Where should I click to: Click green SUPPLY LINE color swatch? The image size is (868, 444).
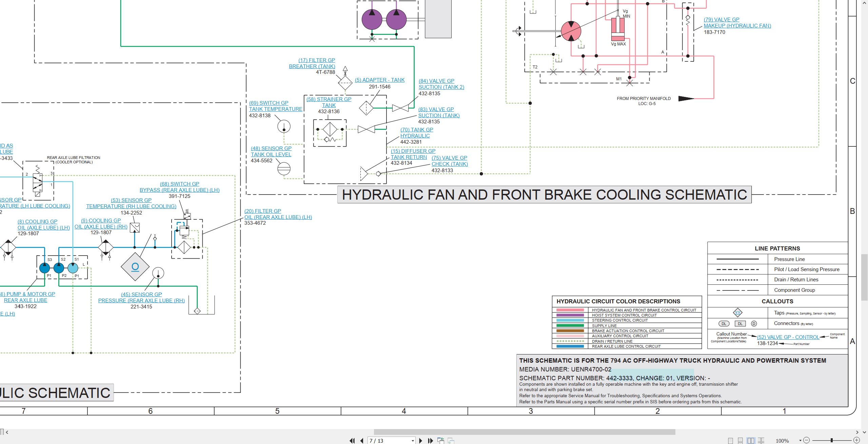[x=570, y=326]
